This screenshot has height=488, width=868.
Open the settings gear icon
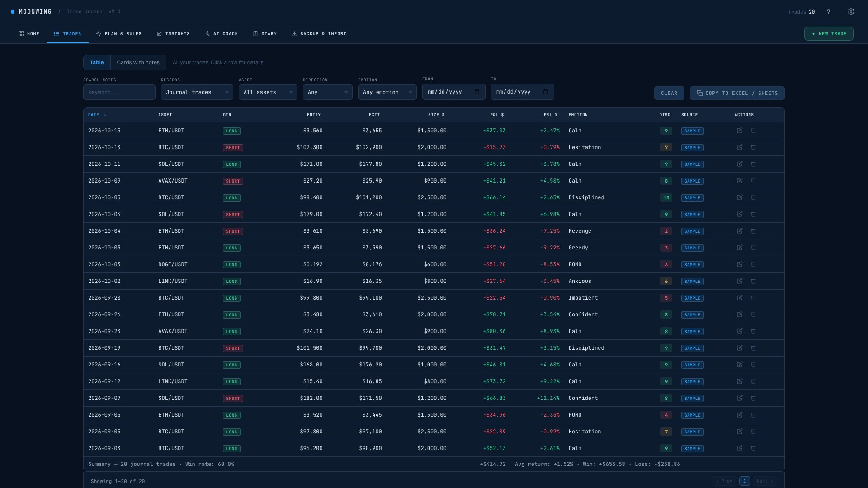[x=851, y=12]
